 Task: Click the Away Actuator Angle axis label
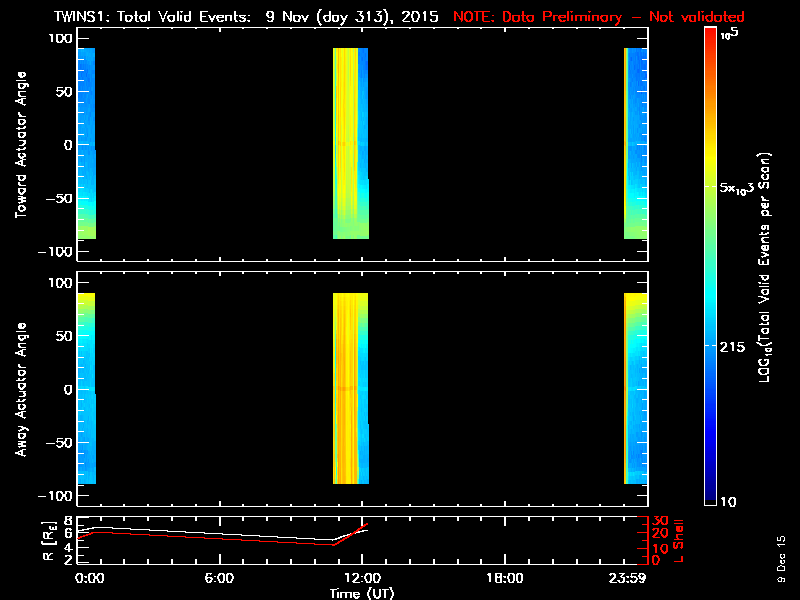(x=21, y=390)
